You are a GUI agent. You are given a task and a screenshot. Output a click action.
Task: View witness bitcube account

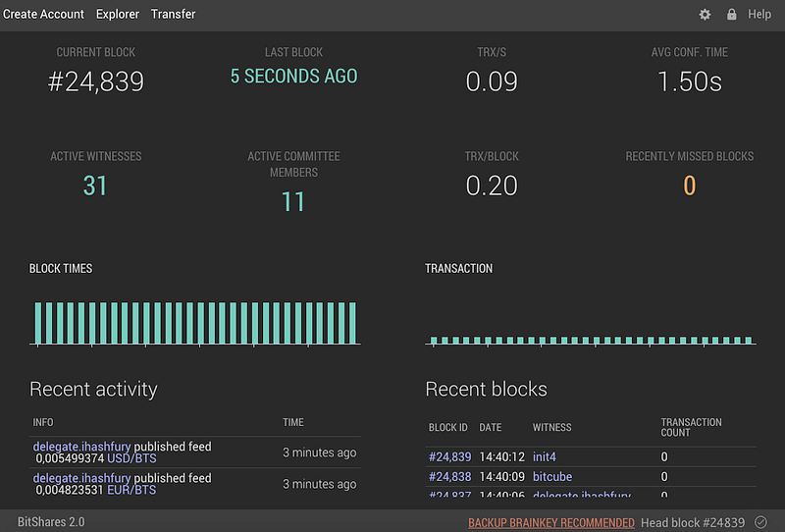[552, 476]
